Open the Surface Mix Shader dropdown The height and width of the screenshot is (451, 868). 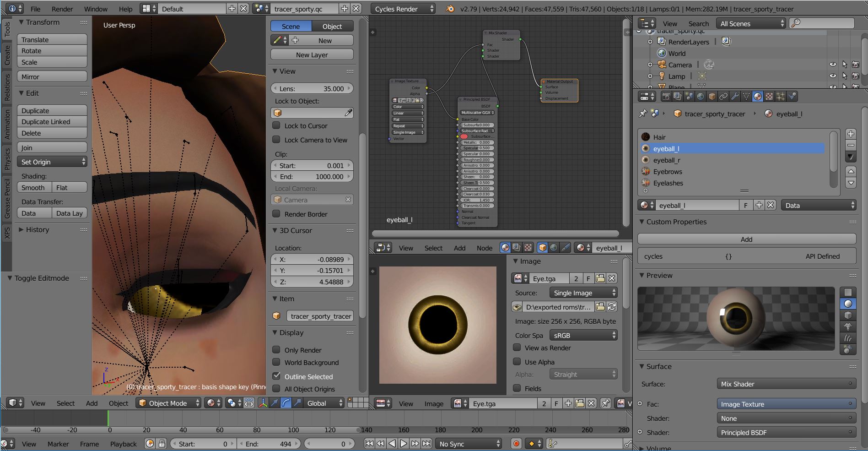[x=786, y=384]
